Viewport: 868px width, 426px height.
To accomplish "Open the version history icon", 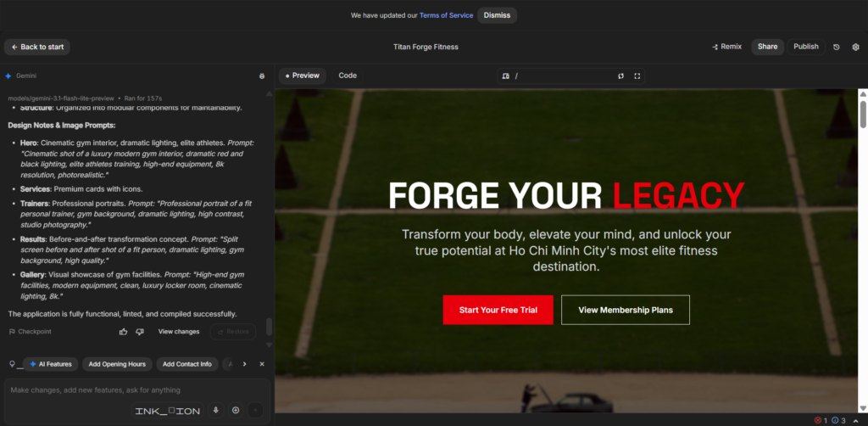I will (x=837, y=48).
